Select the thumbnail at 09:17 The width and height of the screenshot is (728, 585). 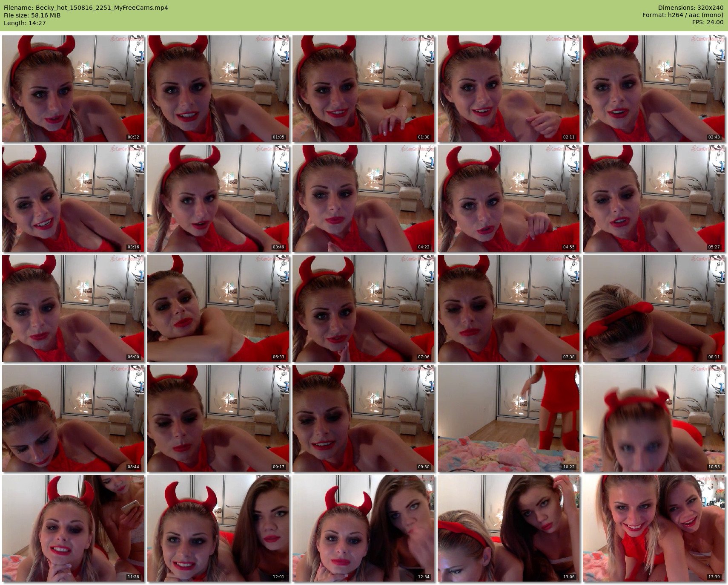point(218,418)
